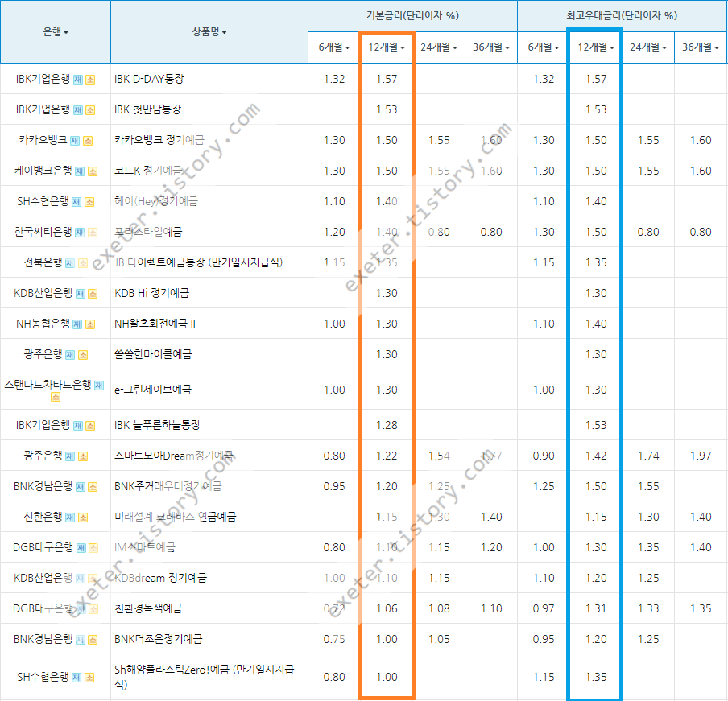
Task: Click the orange 소 badge in the IBK 첫만남통장 row
Action: [90, 110]
